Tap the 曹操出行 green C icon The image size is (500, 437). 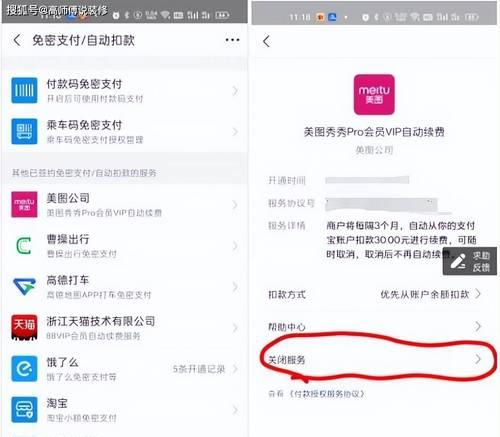(24, 246)
